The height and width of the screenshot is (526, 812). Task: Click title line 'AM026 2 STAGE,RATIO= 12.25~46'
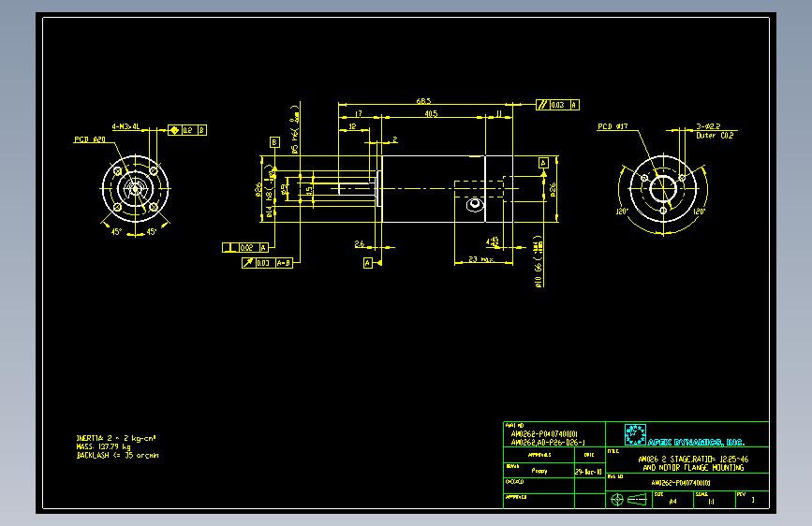(693, 460)
